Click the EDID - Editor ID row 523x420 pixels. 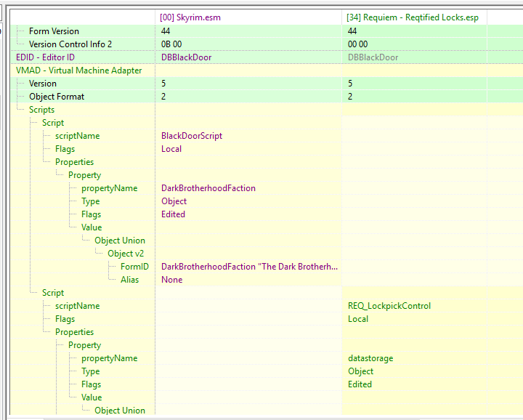45,57
